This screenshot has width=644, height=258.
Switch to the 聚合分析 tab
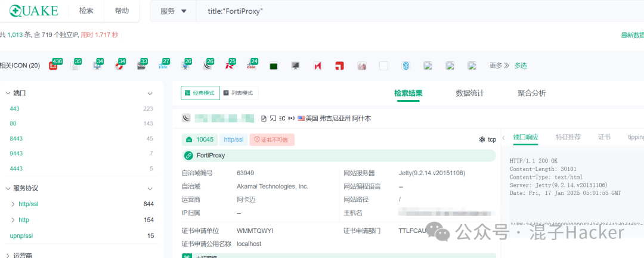tap(532, 94)
